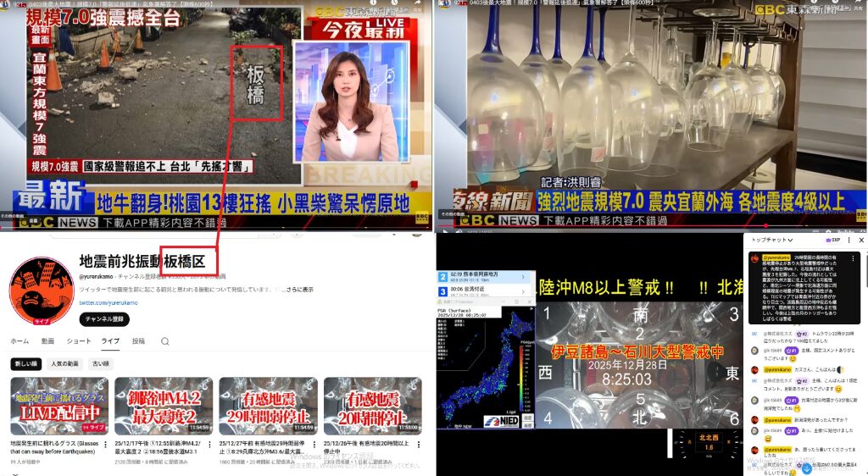This screenshot has height=476, width=868.
Task: Select the 新しい順 sort chip
Action: (26, 363)
